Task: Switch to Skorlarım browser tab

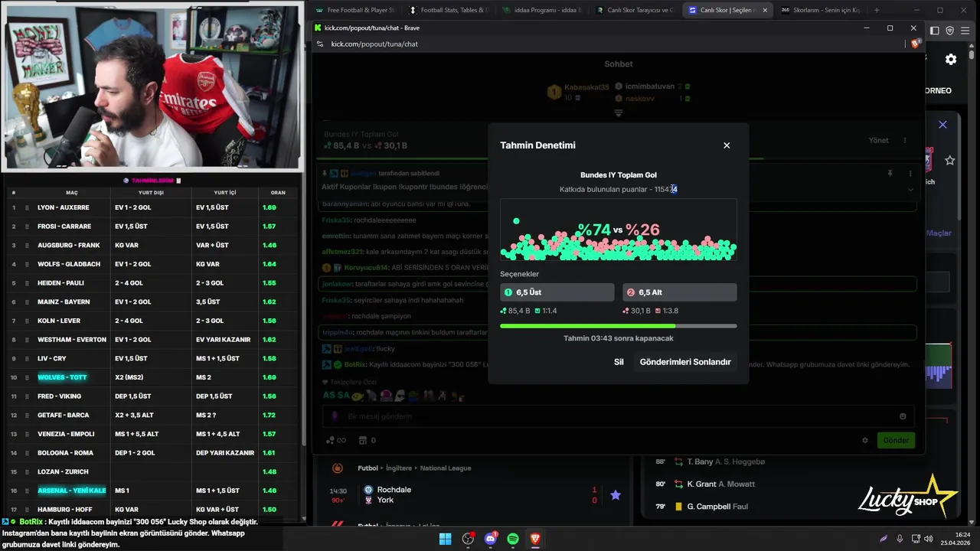Action: point(821,10)
